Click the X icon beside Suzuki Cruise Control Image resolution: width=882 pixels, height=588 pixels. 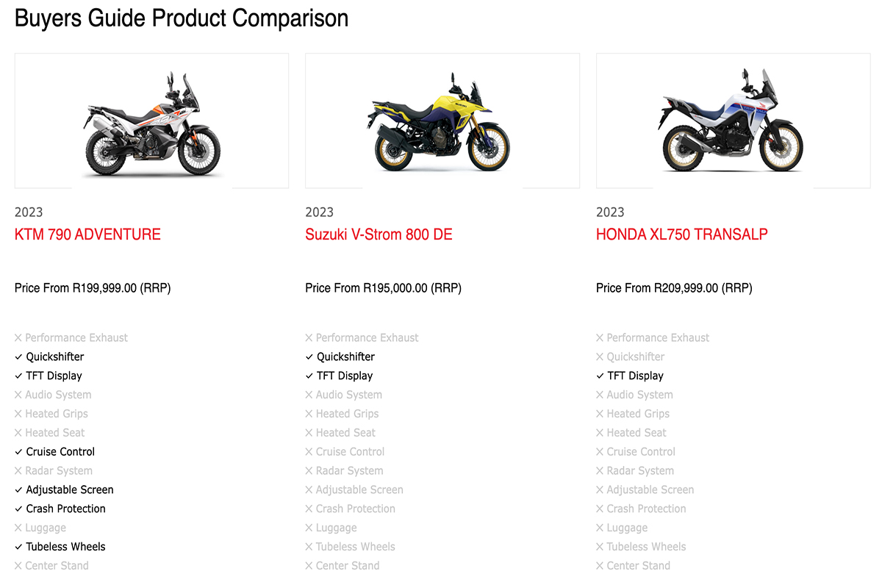pyautogui.click(x=309, y=452)
